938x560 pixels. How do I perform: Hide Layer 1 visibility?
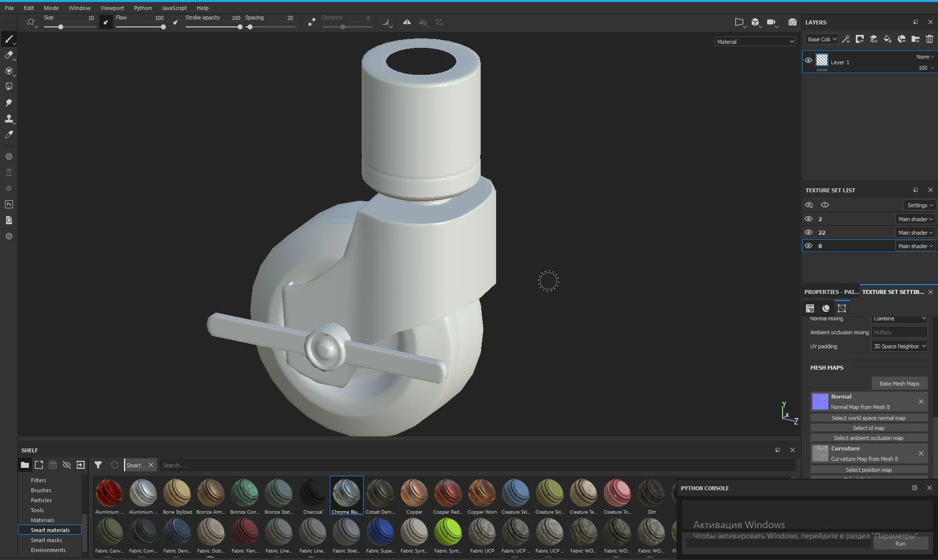(808, 60)
